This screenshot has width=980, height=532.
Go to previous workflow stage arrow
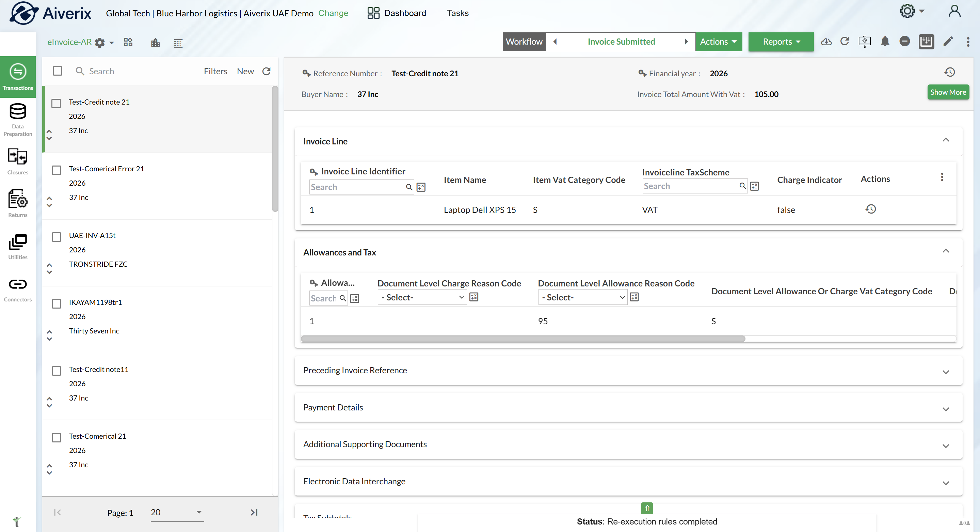click(555, 42)
